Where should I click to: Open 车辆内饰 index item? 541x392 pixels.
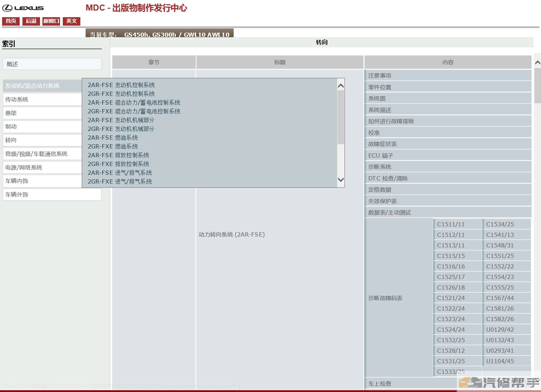42,181
